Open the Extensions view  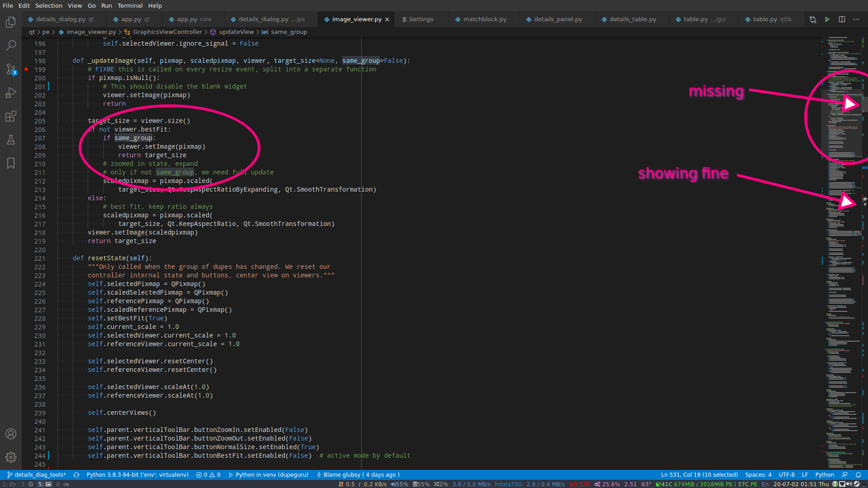(11, 116)
